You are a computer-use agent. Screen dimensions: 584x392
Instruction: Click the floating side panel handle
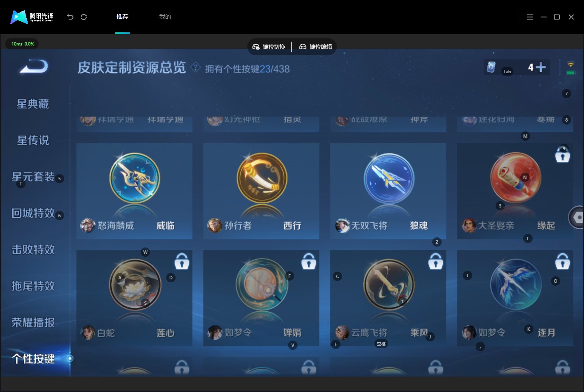point(576,217)
